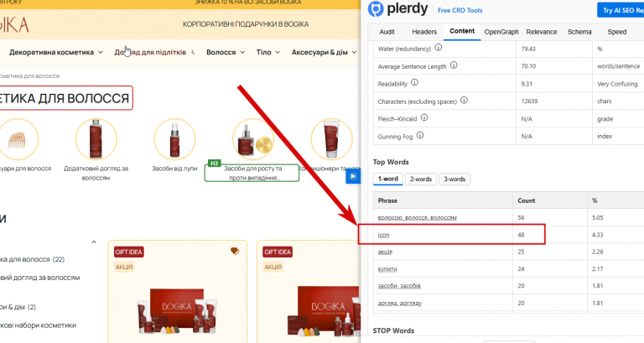Image resolution: width=644 pixels, height=343 pixels.
Task: Open the OpenGraph tab
Action: click(501, 32)
